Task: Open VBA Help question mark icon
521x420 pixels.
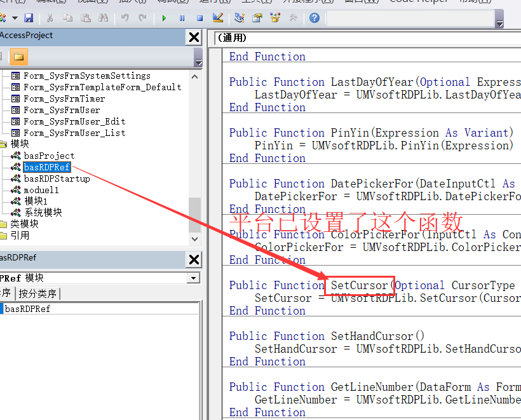Action: [x=315, y=18]
